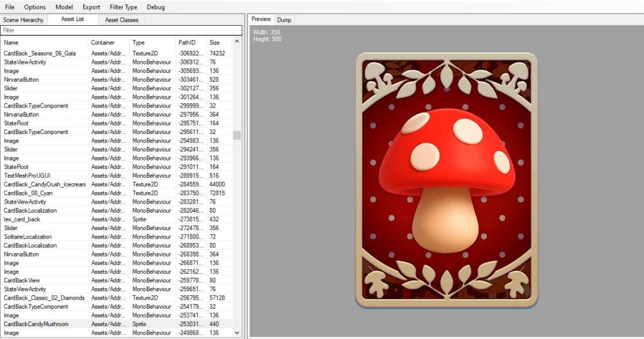The width and height of the screenshot is (644, 339).
Task: Open the Options menu
Action: point(35,7)
